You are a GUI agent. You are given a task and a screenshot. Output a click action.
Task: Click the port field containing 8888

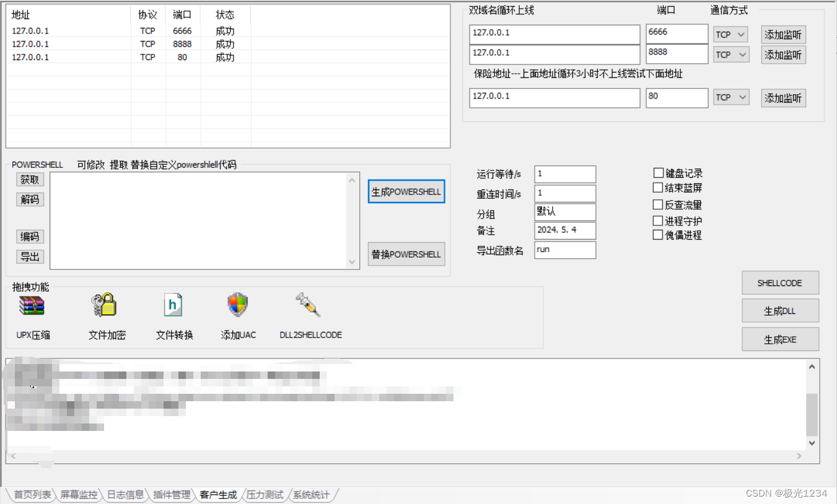(677, 54)
